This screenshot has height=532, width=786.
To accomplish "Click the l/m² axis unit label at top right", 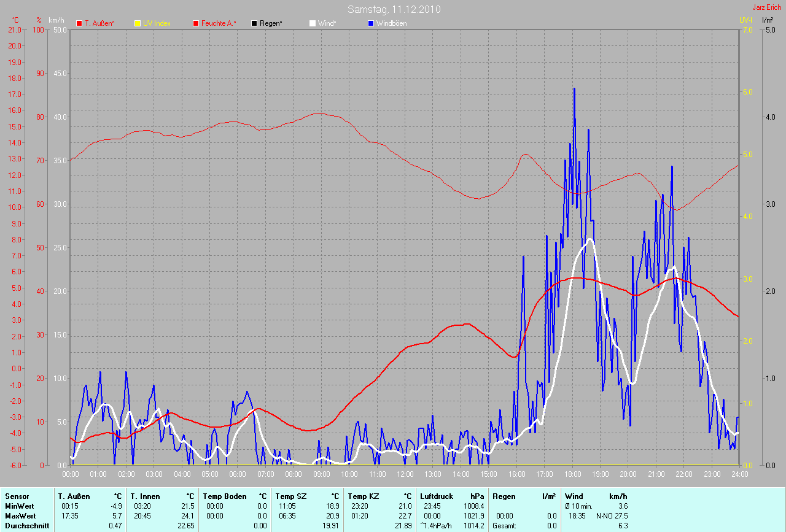I will pos(767,20).
